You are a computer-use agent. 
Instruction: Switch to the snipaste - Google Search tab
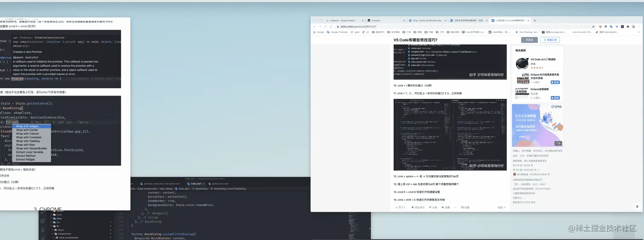pos(345,20)
